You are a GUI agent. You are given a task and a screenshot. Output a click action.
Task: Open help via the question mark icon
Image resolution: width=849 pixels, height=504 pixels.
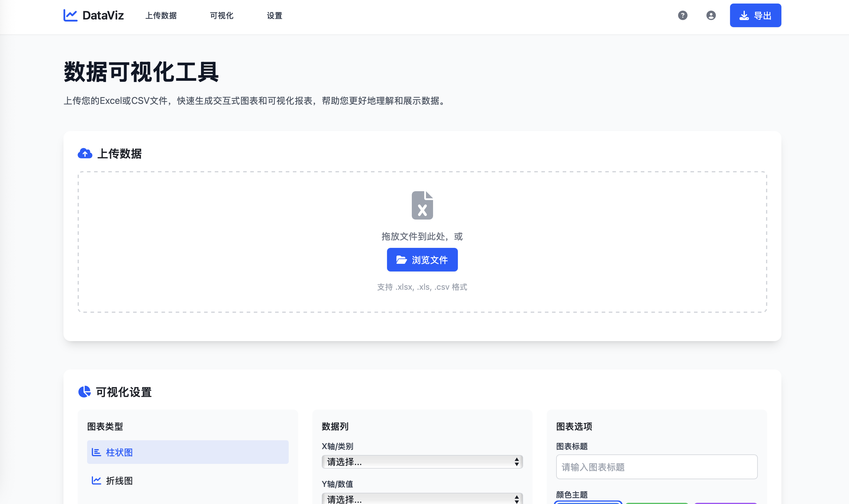coord(683,15)
